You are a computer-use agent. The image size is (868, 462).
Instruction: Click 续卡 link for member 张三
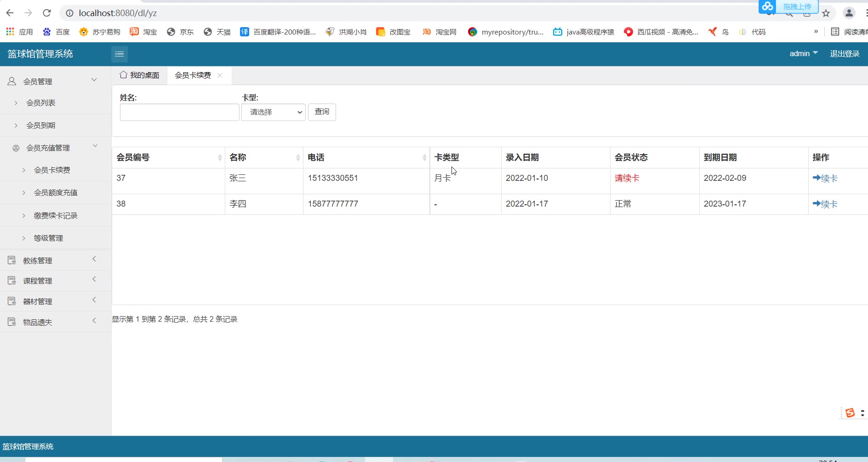pyautogui.click(x=825, y=178)
